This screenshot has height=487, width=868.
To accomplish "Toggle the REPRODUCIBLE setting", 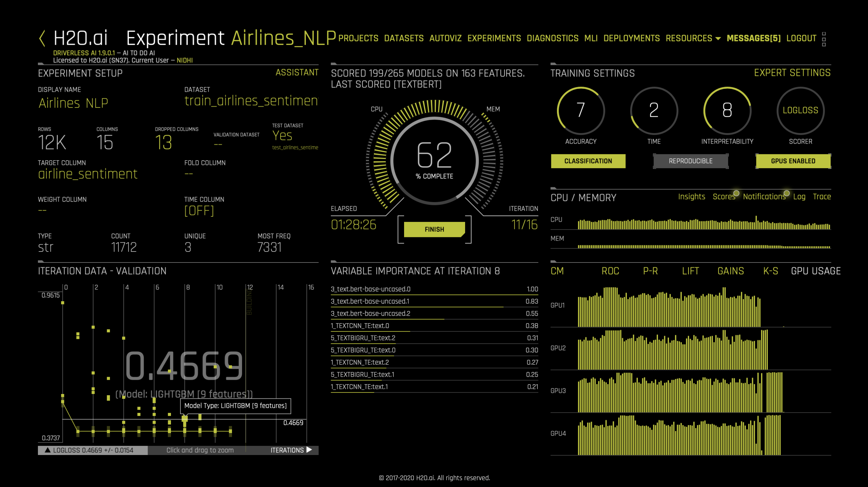I will 691,161.
